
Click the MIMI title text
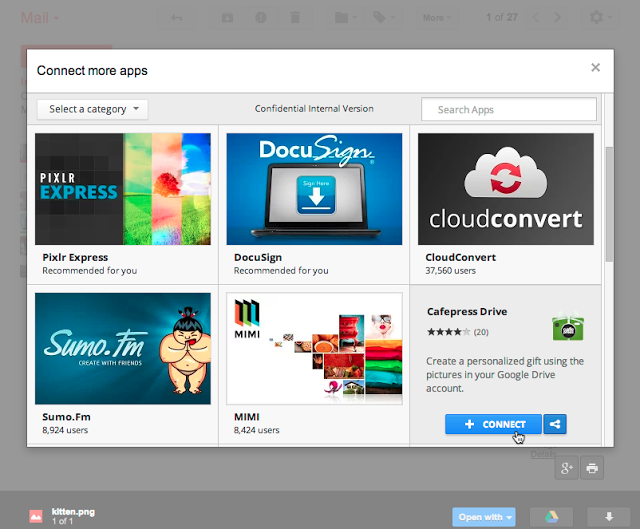(x=247, y=417)
